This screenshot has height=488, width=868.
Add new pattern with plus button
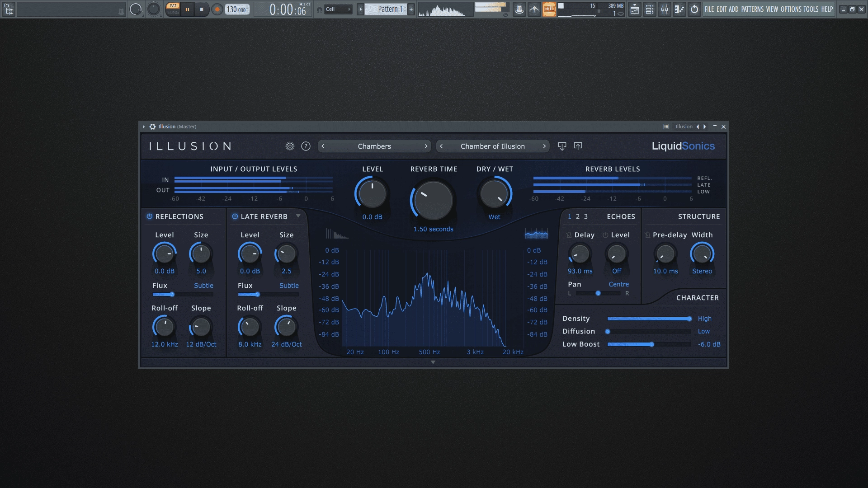(x=411, y=9)
